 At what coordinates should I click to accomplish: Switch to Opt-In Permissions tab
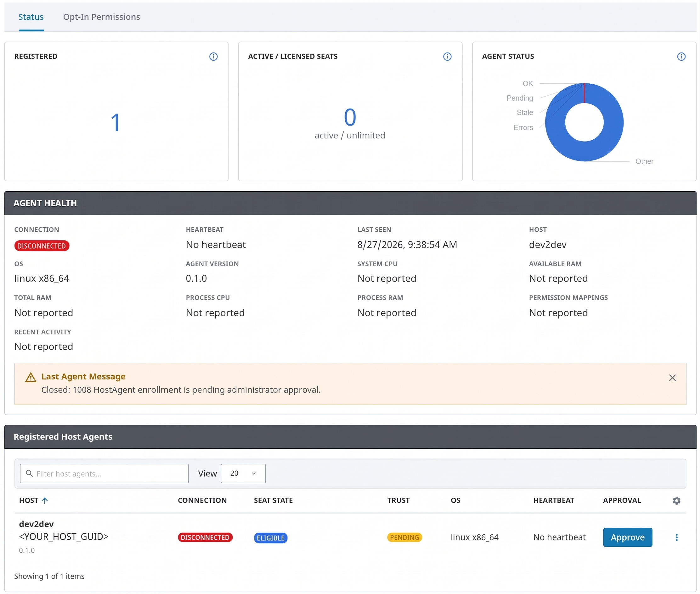point(101,17)
